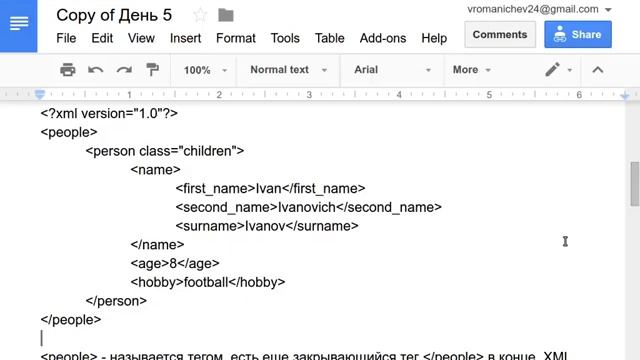Click the <person class="children"> line
This screenshot has height=360, width=640.
coord(165,151)
